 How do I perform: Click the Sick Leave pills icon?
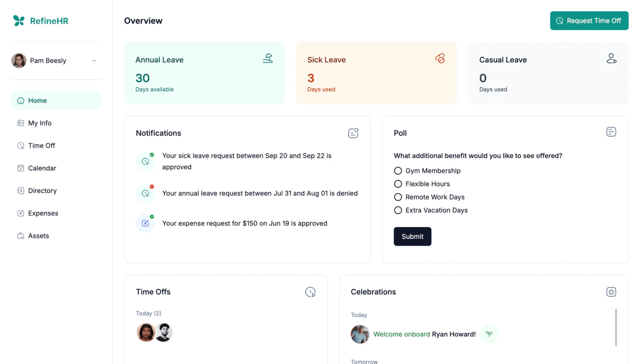pyautogui.click(x=440, y=59)
